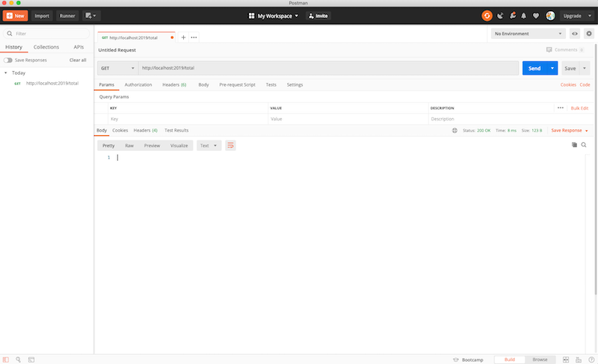The width and height of the screenshot is (598, 364).
Task: Click the request URL input field
Action: 328,68
